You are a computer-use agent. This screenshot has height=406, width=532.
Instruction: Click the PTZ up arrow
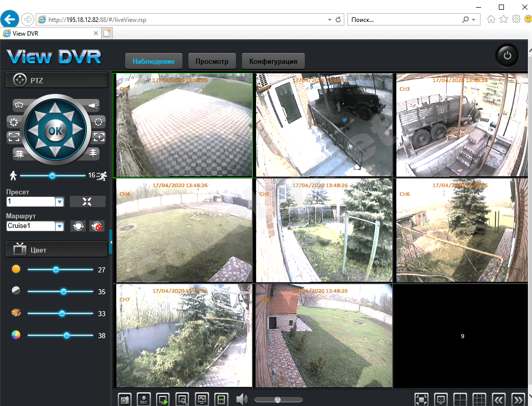(56, 109)
